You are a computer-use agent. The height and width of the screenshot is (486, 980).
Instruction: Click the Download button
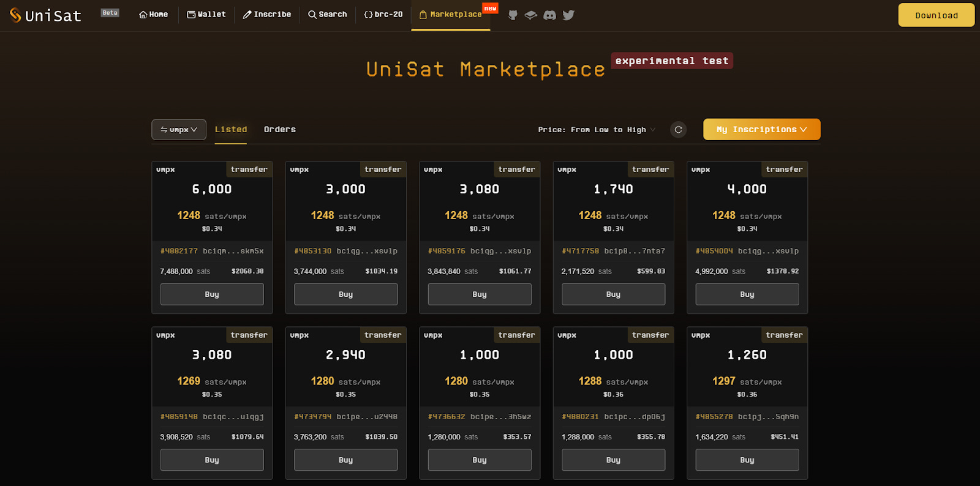936,15
